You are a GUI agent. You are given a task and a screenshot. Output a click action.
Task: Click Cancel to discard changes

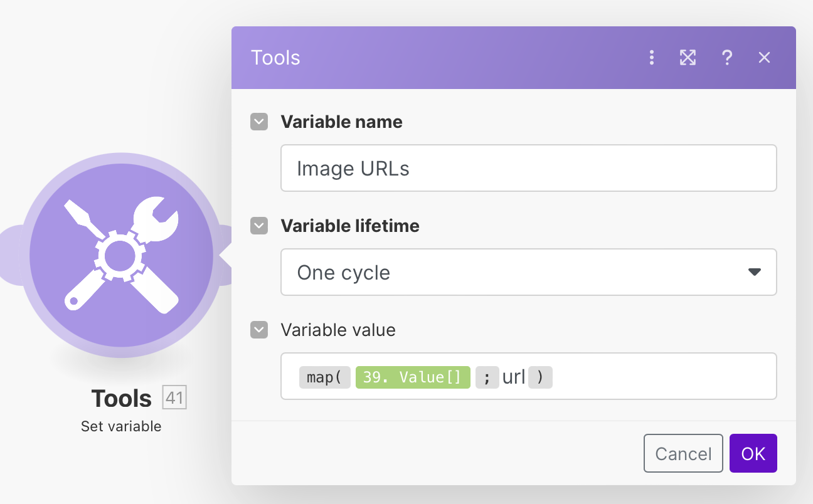(683, 453)
